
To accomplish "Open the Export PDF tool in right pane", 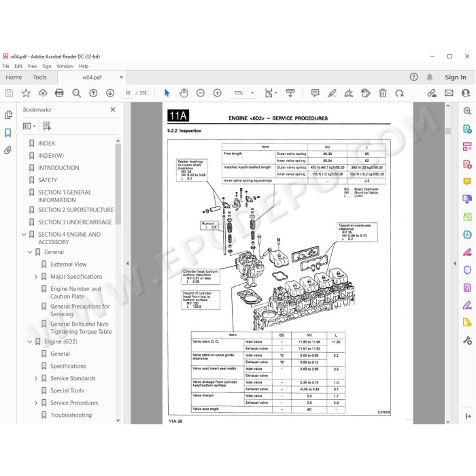I will (467, 129).
